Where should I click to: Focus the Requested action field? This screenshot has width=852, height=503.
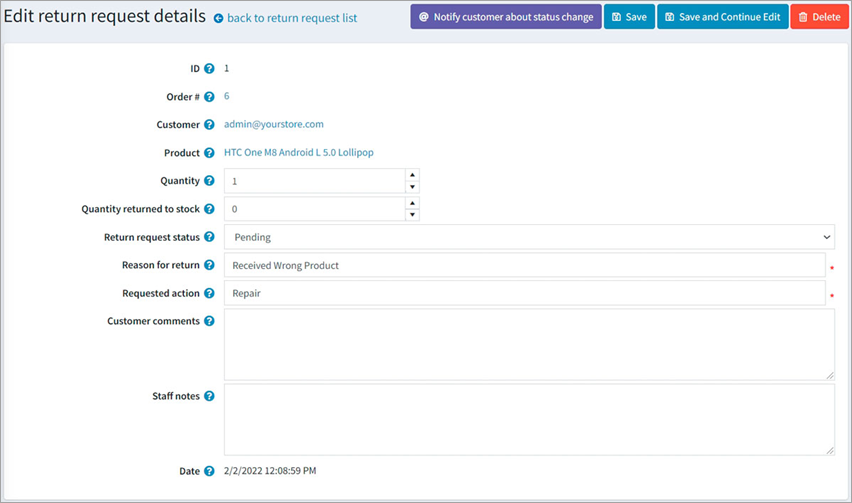(x=524, y=293)
